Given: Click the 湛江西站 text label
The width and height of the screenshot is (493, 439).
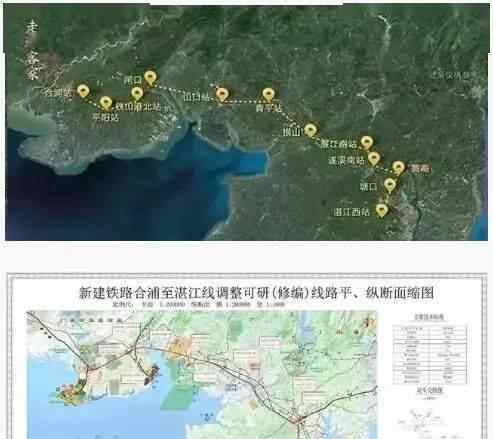Looking at the screenshot, I should click(352, 212).
